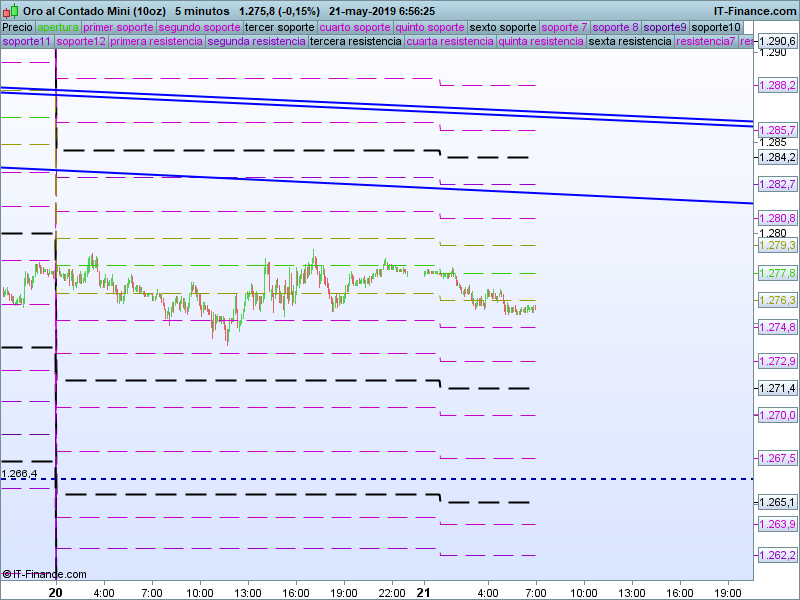800x600 pixels.
Task: Click the 'tercer soporte' legend label
Action: tap(279, 27)
